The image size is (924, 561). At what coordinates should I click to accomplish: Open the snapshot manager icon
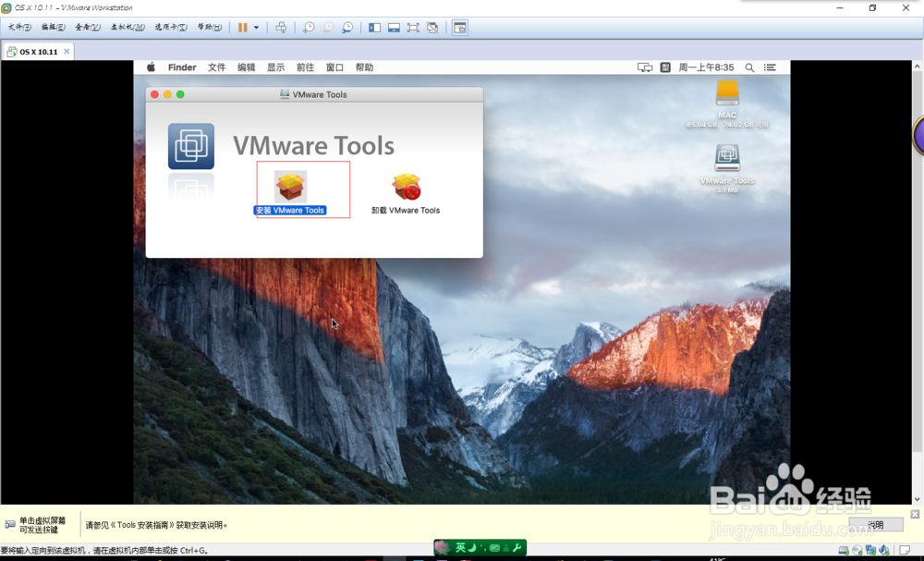point(347,27)
